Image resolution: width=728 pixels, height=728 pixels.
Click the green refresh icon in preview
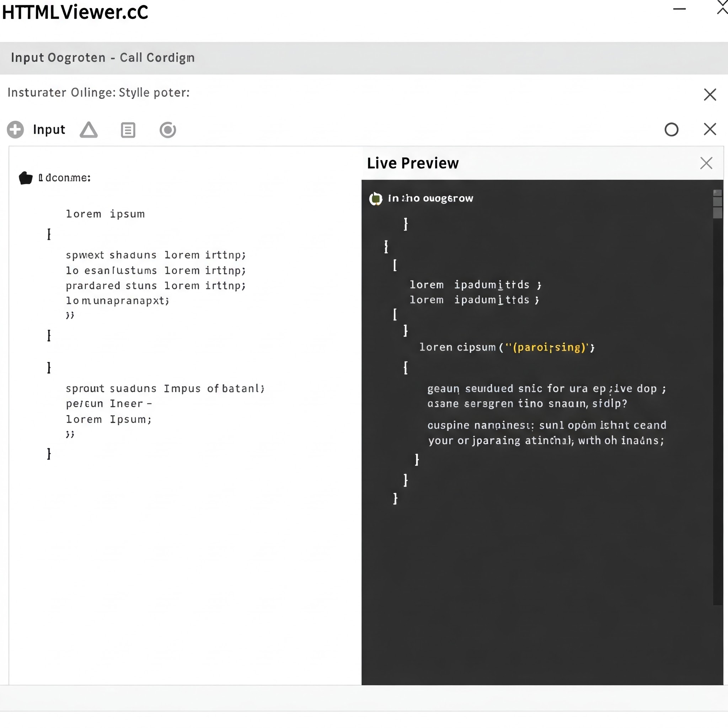click(x=375, y=199)
